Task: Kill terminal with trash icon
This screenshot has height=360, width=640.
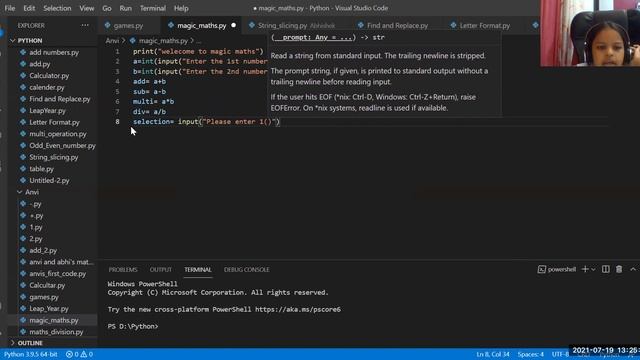Action: pyautogui.click(x=619, y=269)
